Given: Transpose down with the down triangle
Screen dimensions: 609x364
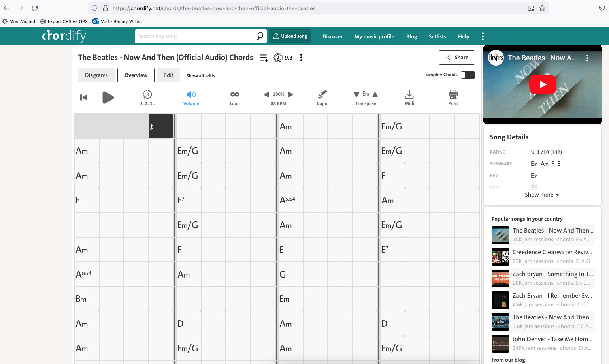Looking at the screenshot, I should click(x=356, y=94).
